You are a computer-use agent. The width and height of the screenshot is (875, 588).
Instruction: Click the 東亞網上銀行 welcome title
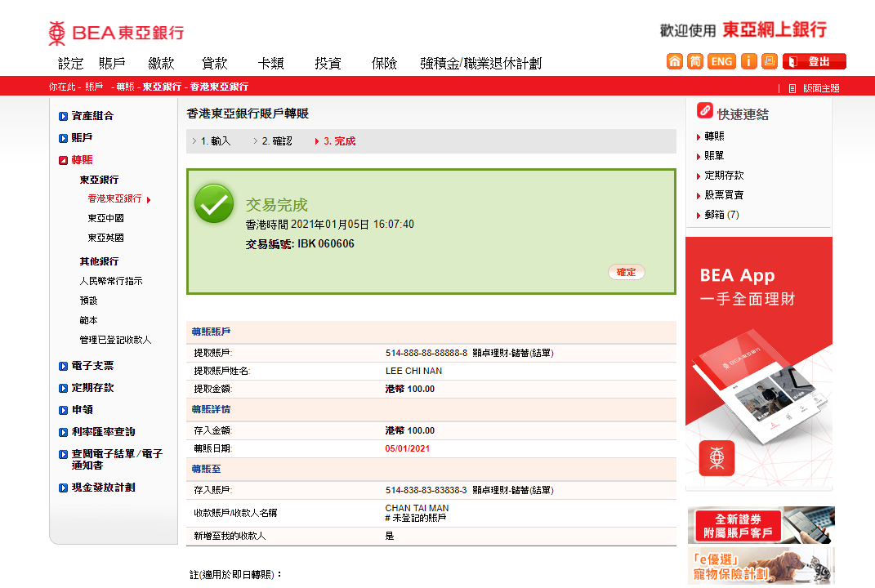[x=775, y=29]
